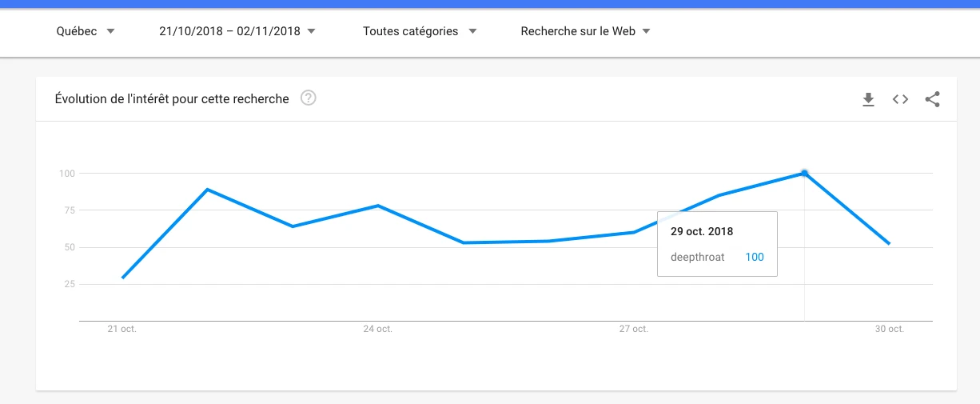Change the Recherche sur le Web search type
Image resolution: width=980 pixels, height=404 pixels.
(585, 31)
